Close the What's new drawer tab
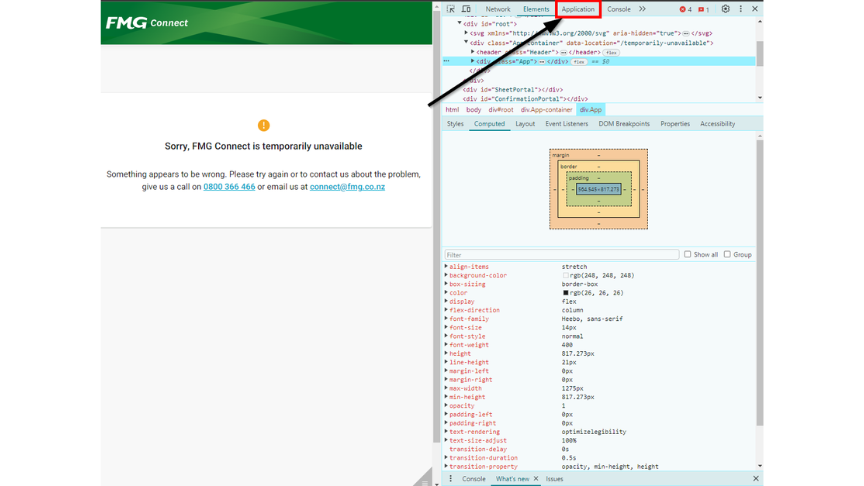 tap(536, 479)
